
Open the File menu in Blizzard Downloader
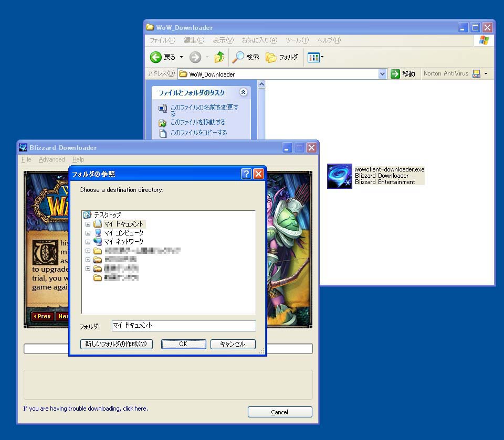click(x=26, y=159)
